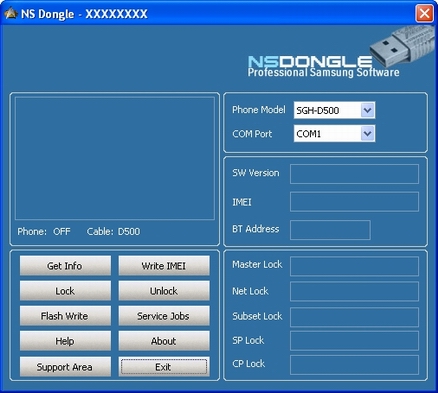
Task: Click the Write IMEI button
Action: coord(164,266)
